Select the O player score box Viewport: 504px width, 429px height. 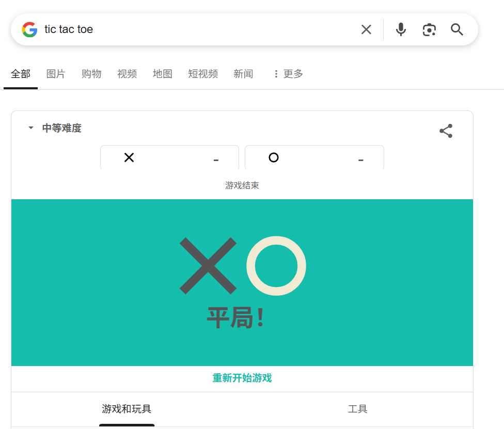(314, 157)
